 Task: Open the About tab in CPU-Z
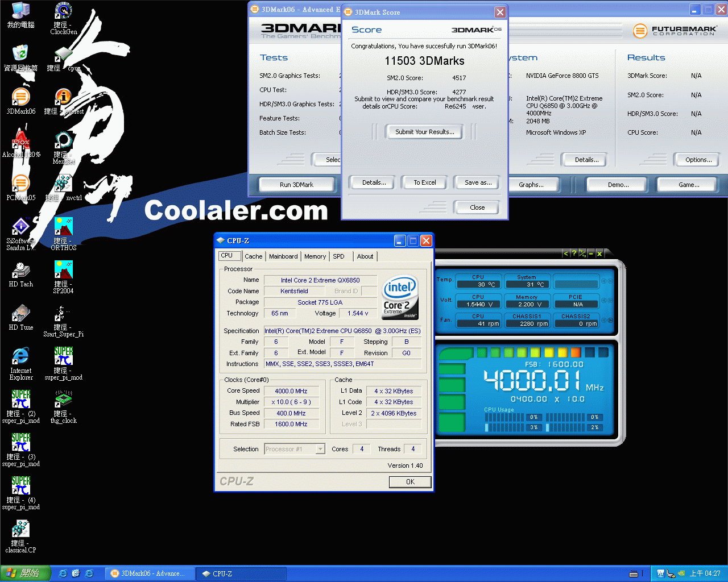(365, 256)
